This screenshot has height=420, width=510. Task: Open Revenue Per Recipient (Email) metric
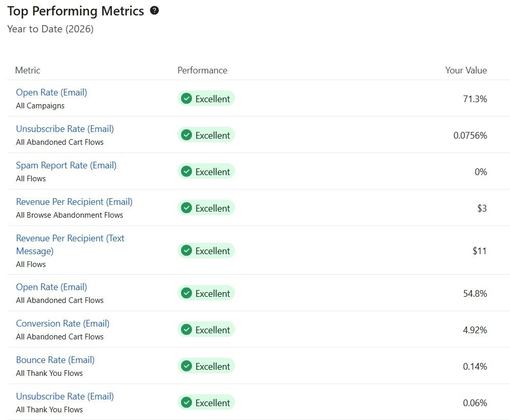coord(74,202)
